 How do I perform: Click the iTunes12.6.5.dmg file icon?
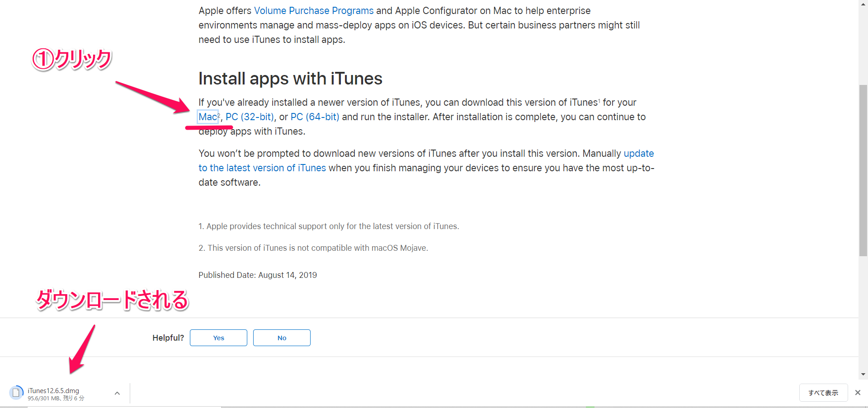coord(16,393)
